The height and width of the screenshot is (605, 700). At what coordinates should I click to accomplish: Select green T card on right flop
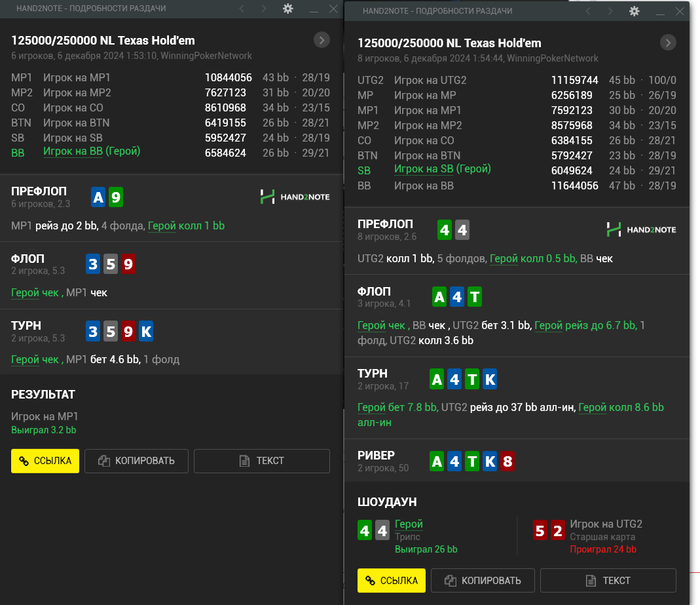click(475, 297)
